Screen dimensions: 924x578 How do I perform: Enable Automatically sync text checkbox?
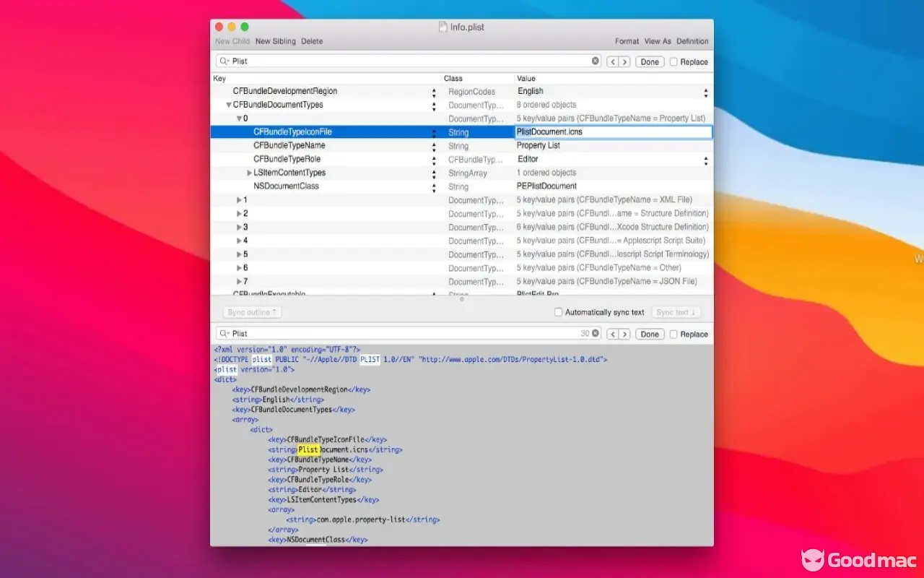click(x=558, y=312)
